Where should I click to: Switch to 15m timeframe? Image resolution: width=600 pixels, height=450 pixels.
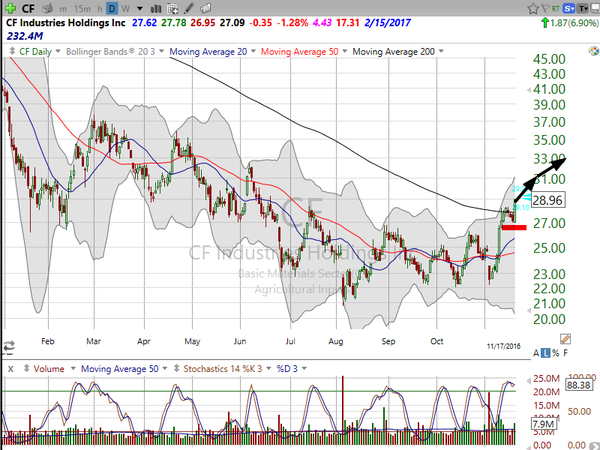(82, 8)
